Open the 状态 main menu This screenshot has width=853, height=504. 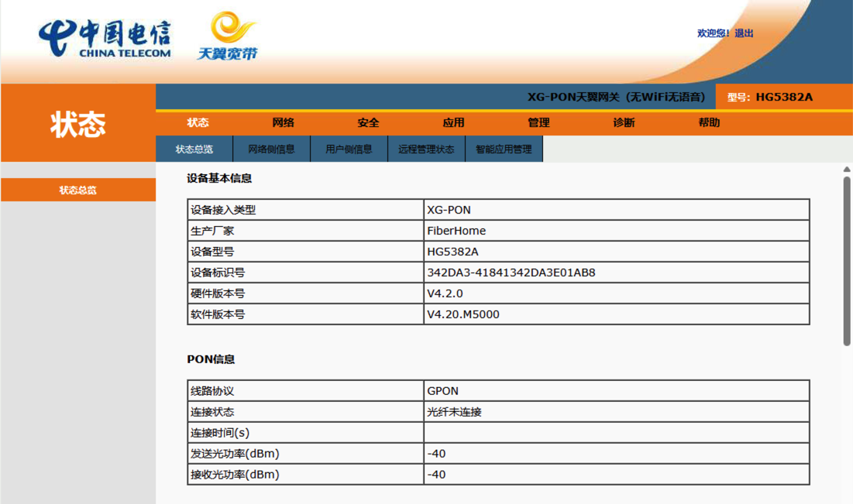pos(198,122)
